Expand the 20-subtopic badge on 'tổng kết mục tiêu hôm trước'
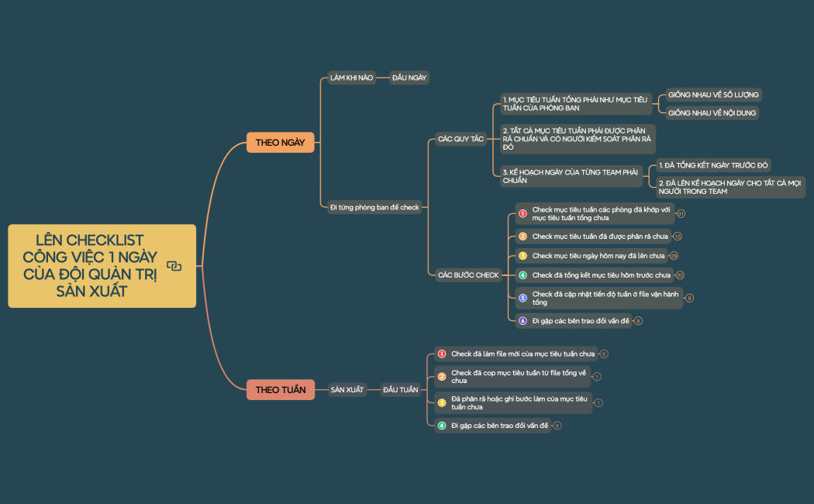The width and height of the screenshot is (814, 504). pos(680,275)
